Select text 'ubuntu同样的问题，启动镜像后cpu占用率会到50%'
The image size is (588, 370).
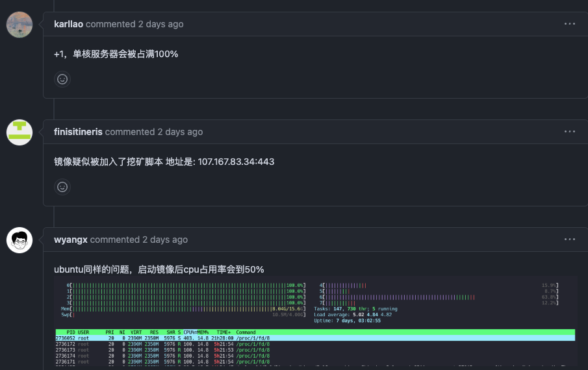[x=159, y=269]
